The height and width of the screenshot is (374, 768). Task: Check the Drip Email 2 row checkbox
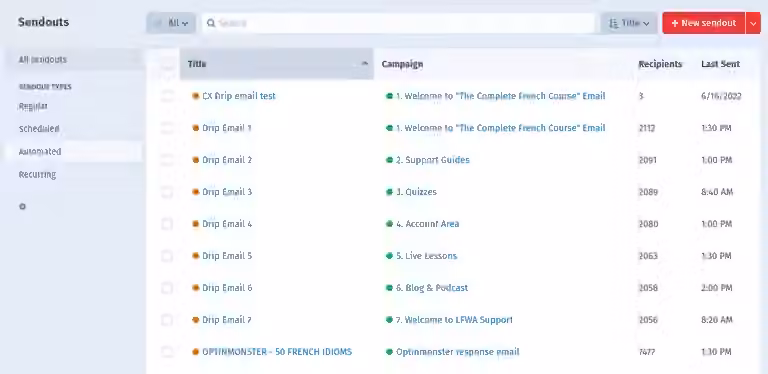167,160
